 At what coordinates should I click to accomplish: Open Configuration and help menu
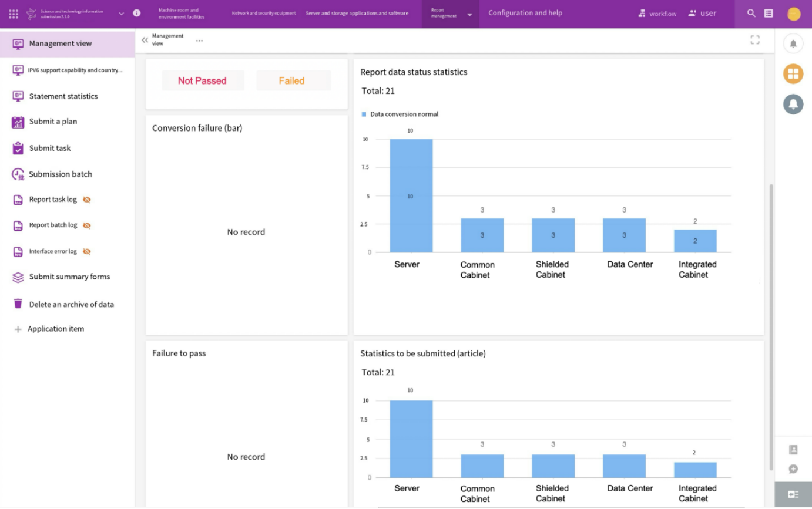pos(525,13)
